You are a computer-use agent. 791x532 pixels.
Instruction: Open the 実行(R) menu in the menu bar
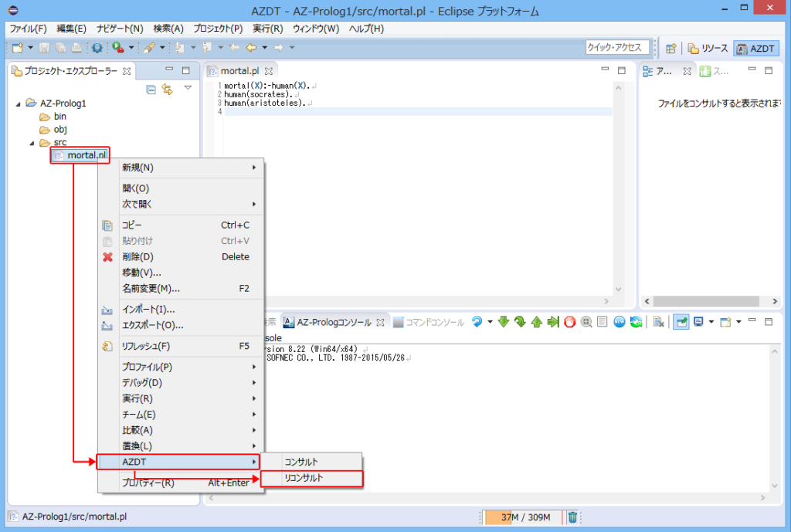(267, 28)
